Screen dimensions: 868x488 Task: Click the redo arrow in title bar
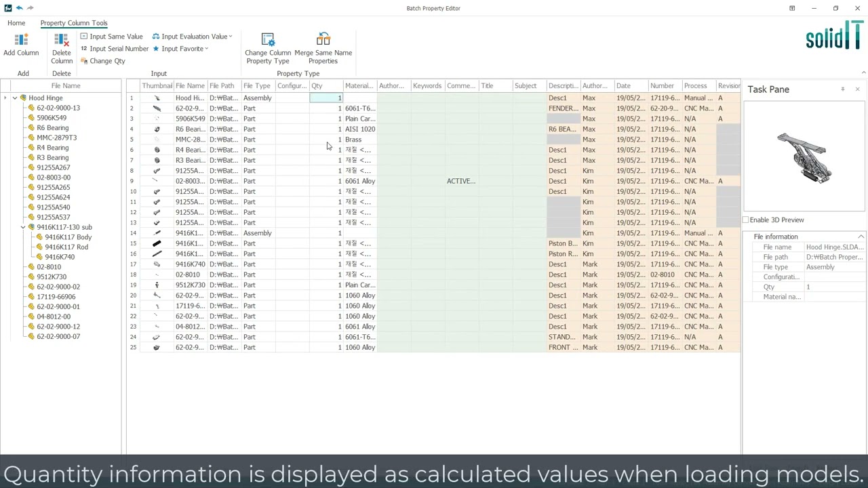[30, 8]
